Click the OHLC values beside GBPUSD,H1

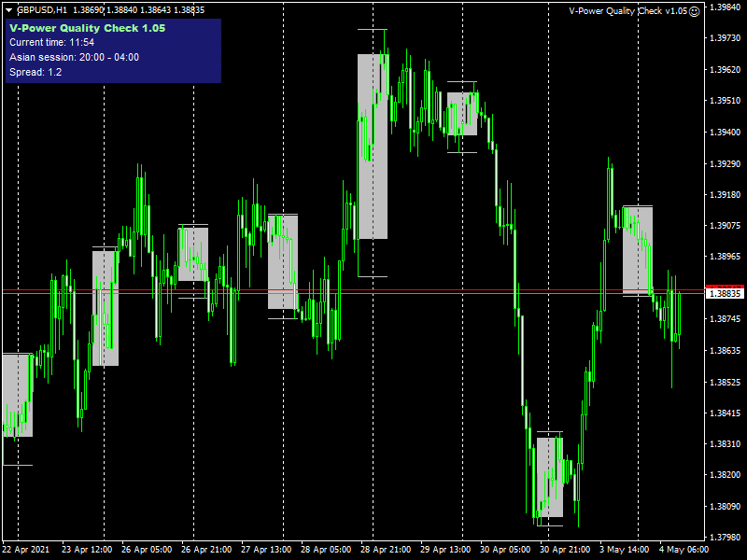[x=127, y=9]
